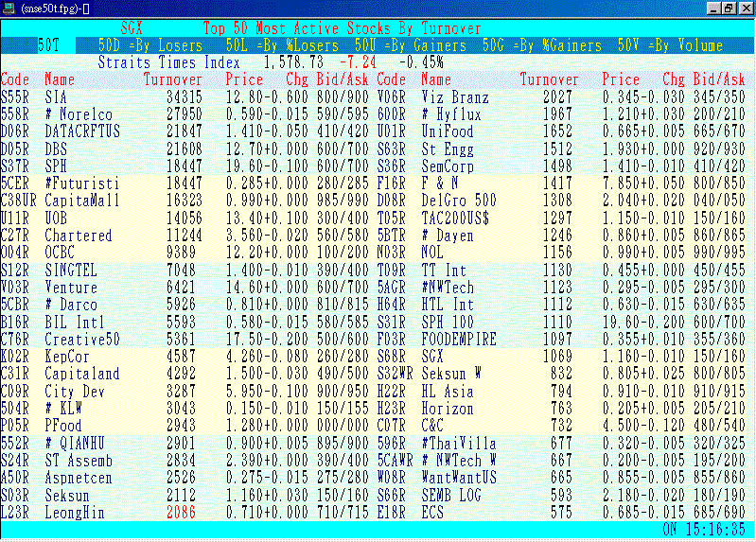Select the WantWantUS stock name
This screenshot has width=756, height=542.
point(459,478)
